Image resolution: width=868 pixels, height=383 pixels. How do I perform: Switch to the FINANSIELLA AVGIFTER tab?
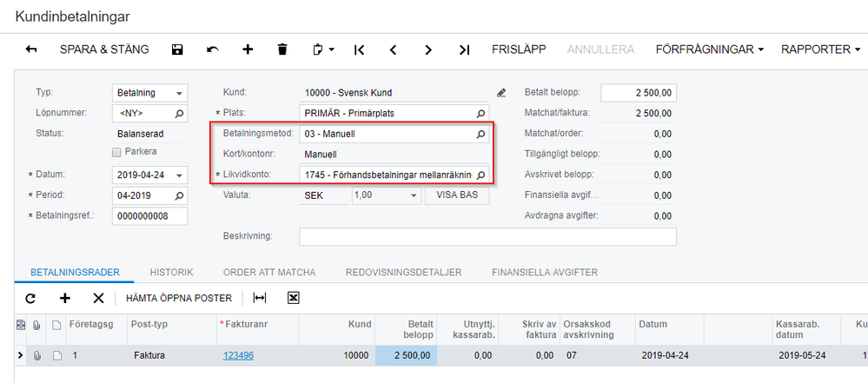545,273
